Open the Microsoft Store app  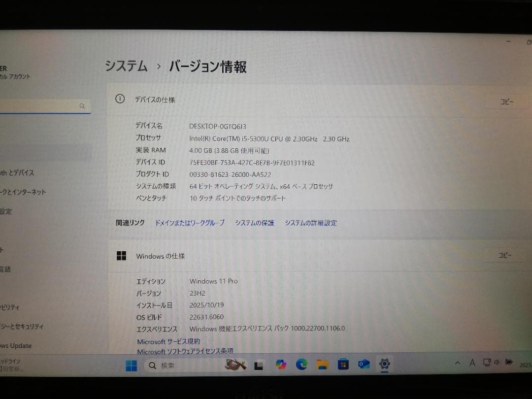pyautogui.click(x=342, y=365)
